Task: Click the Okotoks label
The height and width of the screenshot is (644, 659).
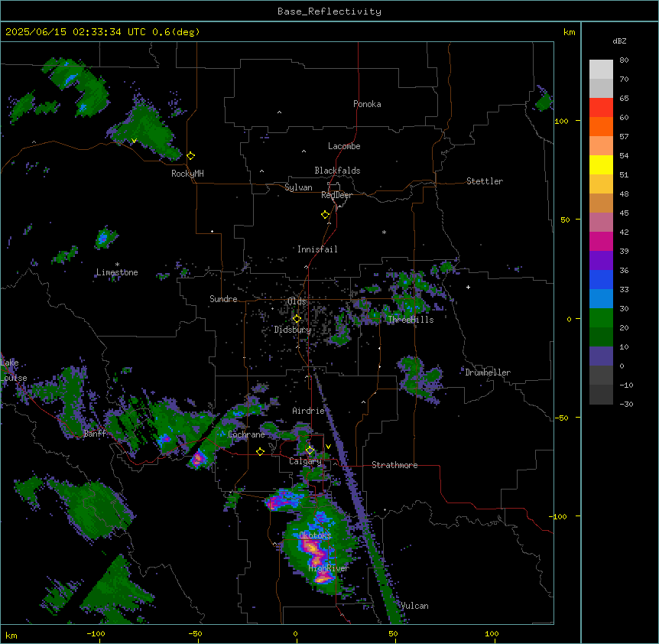Action: [x=315, y=535]
